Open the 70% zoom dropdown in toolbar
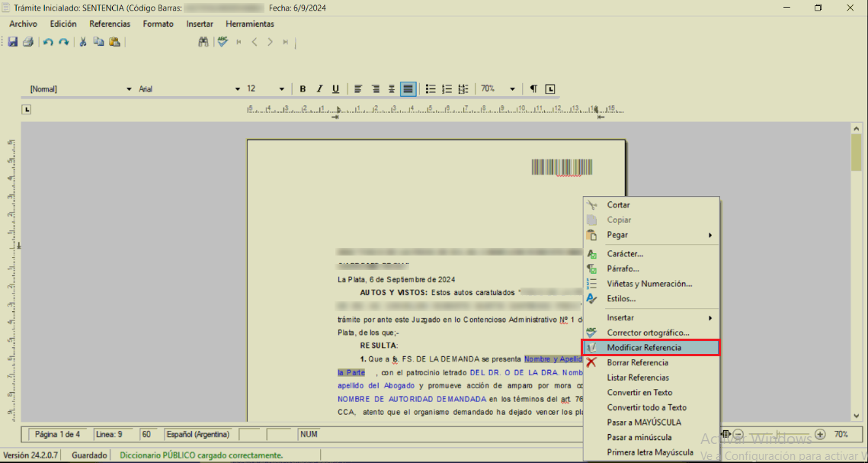Viewport: 868px width, 463px height. tap(513, 88)
